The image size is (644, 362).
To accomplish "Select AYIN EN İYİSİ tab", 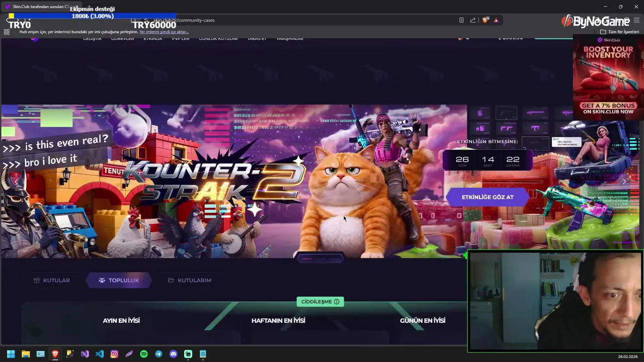I will click(121, 320).
